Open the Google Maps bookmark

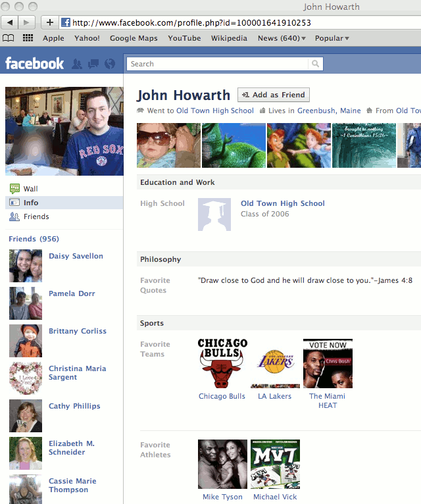134,38
